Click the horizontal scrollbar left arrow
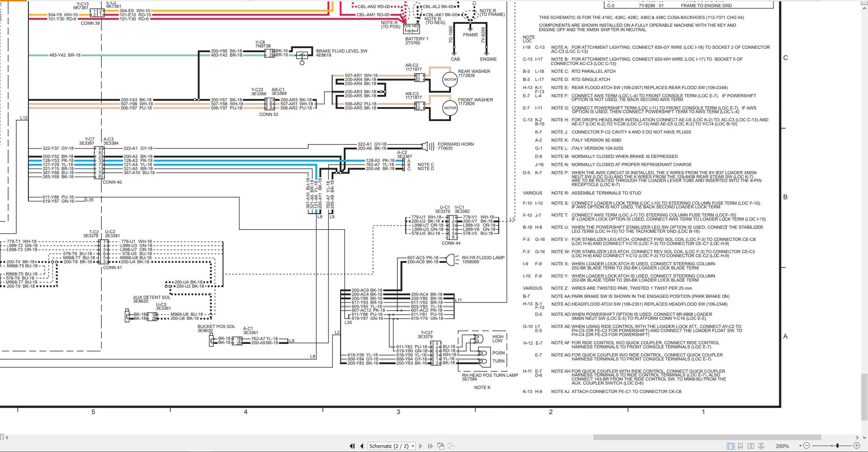This screenshot has width=868, height=452. (x=7, y=437)
